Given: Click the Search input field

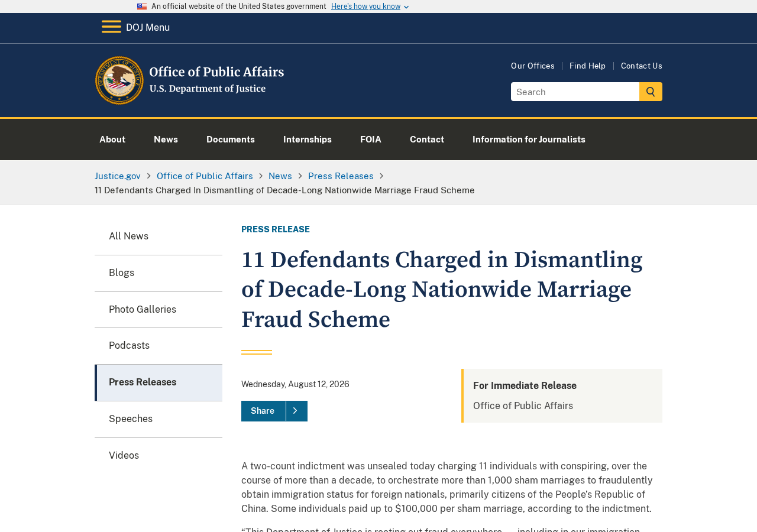Looking at the screenshot, I should 575,92.
